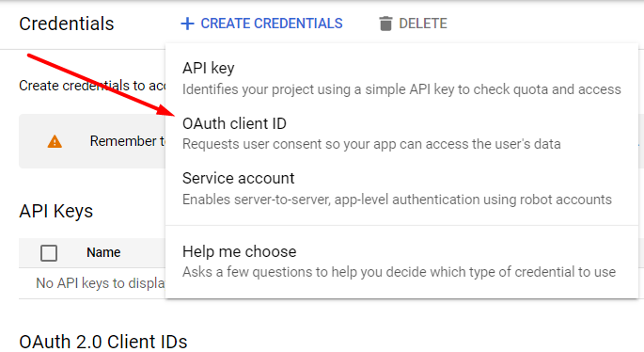Click the red arrow annotation tip
The width and height of the screenshot is (644, 352).
point(171,113)
